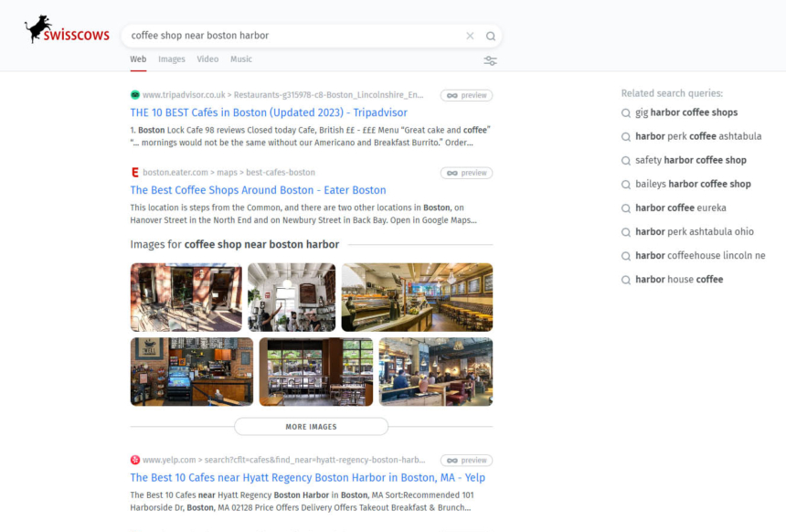This screenshot has height=532, width=786.
Task: Click the magnifier search icon
Action: pyautogui.click(x=491, y=37)
